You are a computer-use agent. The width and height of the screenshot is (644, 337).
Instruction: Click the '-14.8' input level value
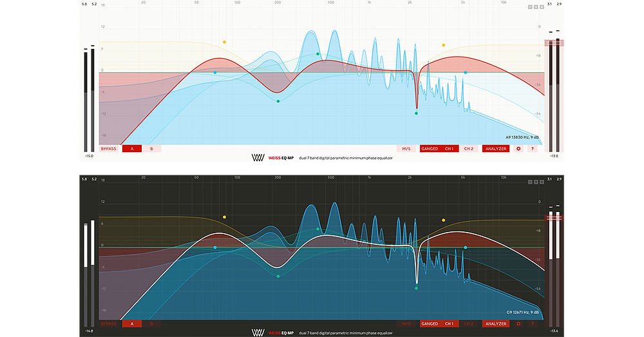click(x=89, y=331)
